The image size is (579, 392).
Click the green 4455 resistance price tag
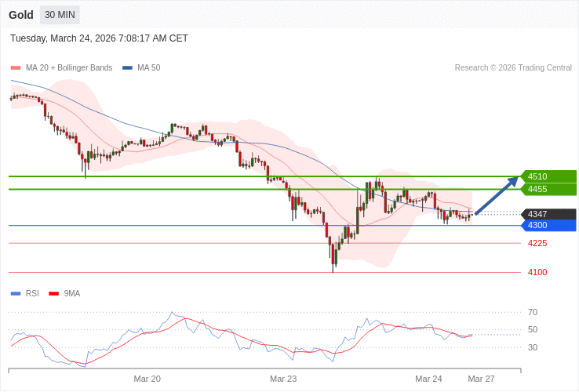coord(548,189)
